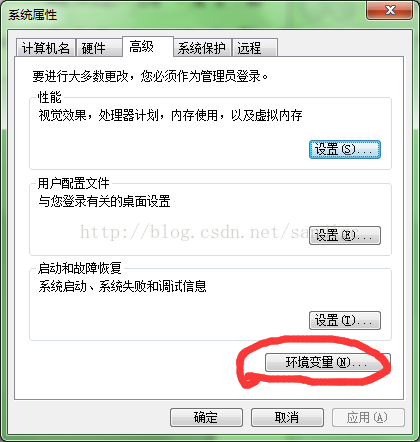The height and width of the screenshot is (442, 420).
Task: Go to the 系统保护 tab
Action: point(202,48)
